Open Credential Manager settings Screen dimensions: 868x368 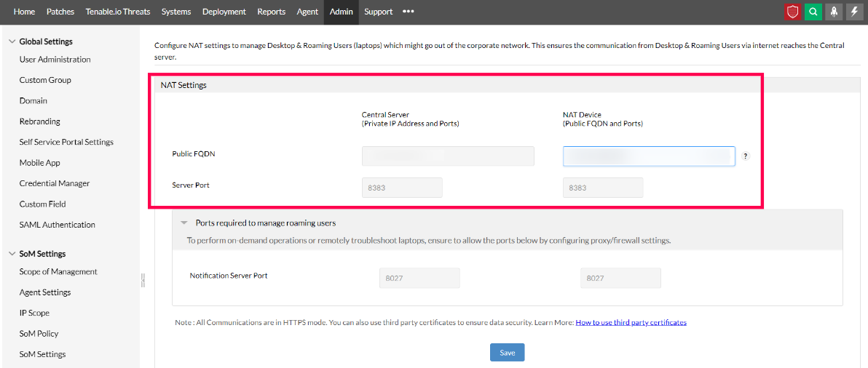55,183
